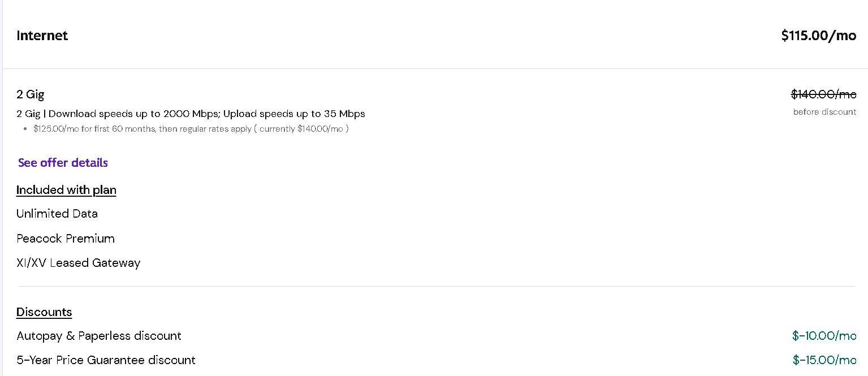Click the divider line above Discounts
Viewport: 868px width, 376px height.
[436, 287]
